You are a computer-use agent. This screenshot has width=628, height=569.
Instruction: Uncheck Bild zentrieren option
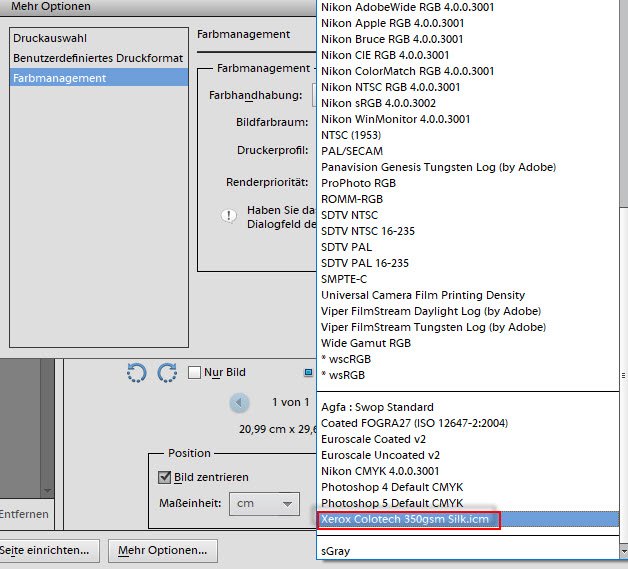(166, 477)
